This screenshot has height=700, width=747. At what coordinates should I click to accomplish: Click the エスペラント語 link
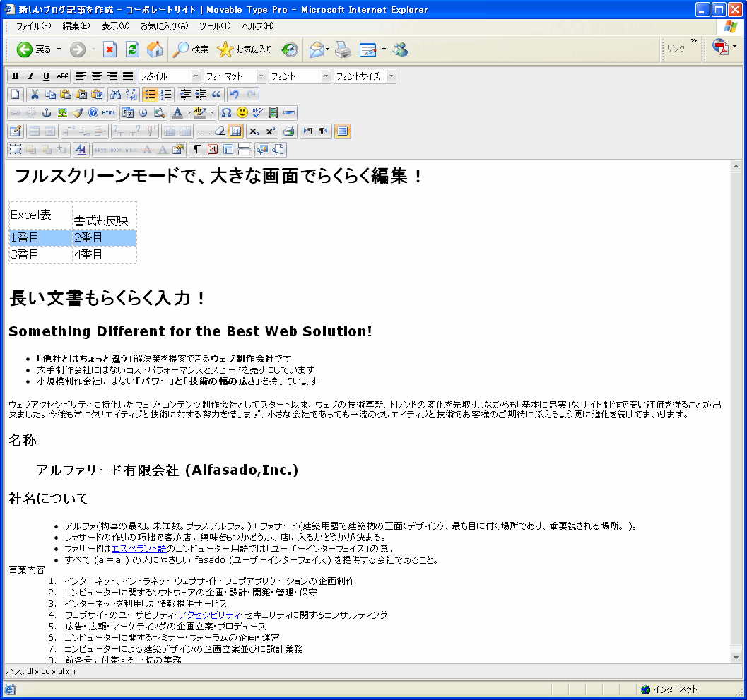tap(139, 549)
